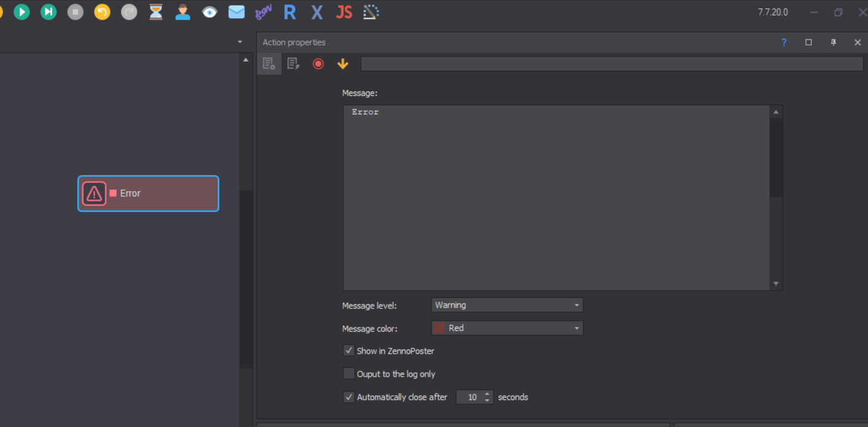Open the profile person icon
Screen dimensions: 868x427
coord(183,12)
